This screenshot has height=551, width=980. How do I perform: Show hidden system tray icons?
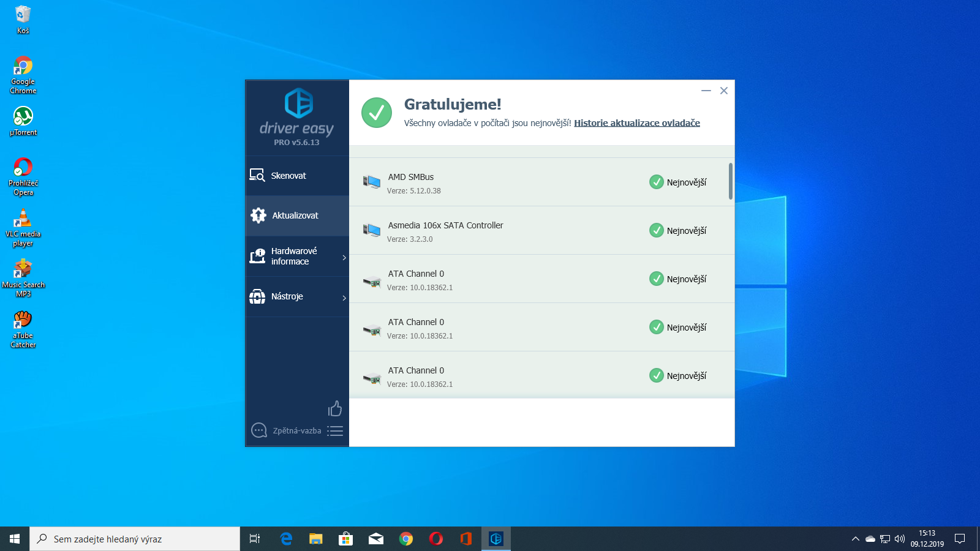[x=855, y=539]
